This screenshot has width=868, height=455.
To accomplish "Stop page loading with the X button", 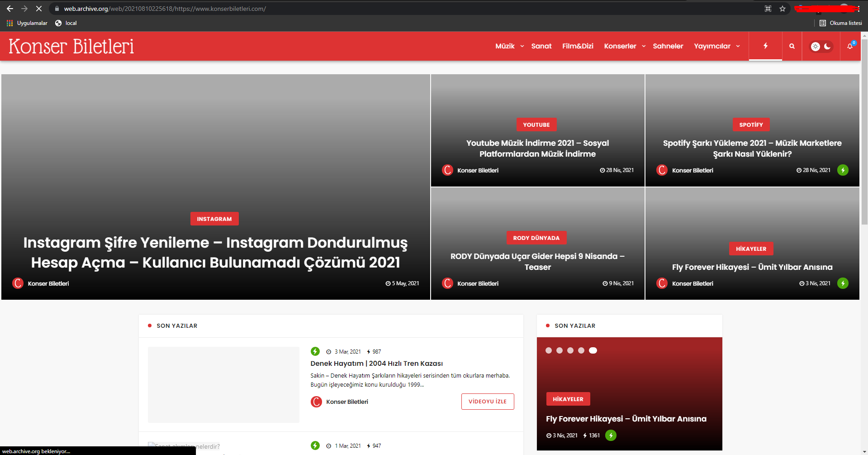I will coord(39,9).
